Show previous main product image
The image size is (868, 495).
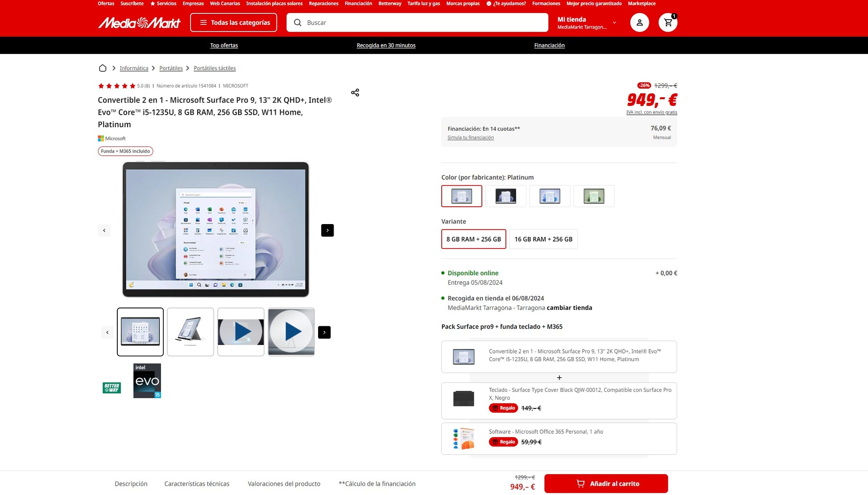coord(104,230)
